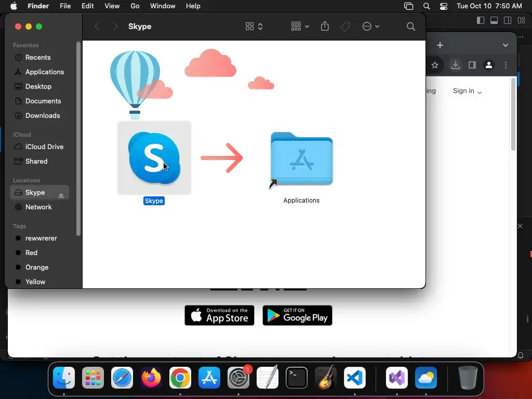
Task: Open the Finder action (ellipsis) menu
Action: click(x=370, y=26)
